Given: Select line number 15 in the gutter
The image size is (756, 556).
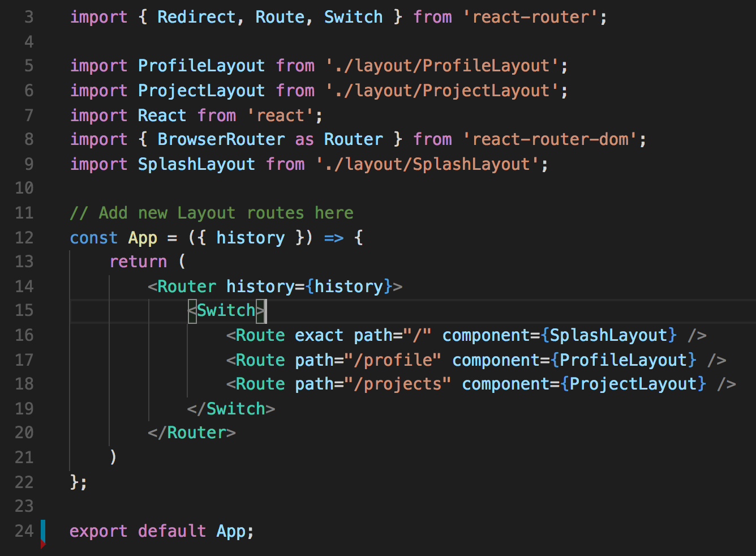Looking at the screenshot, I should 24,310.
